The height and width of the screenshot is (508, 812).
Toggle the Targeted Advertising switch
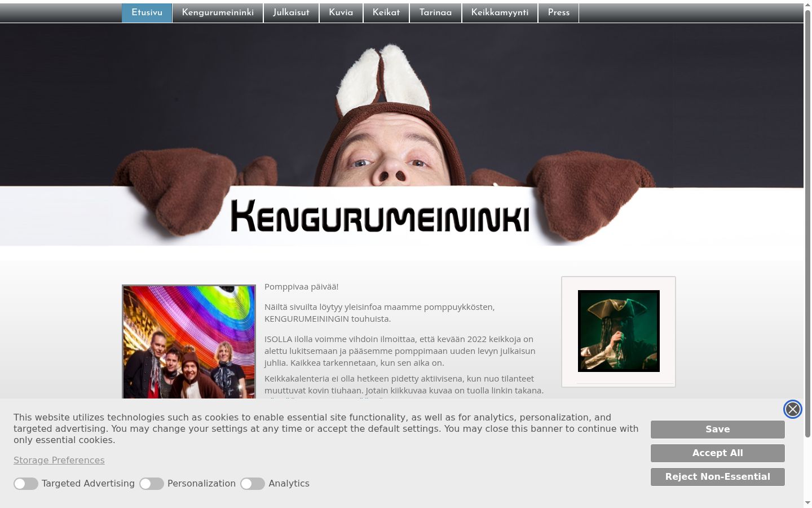pyautogui.click(x=26, y=484)
